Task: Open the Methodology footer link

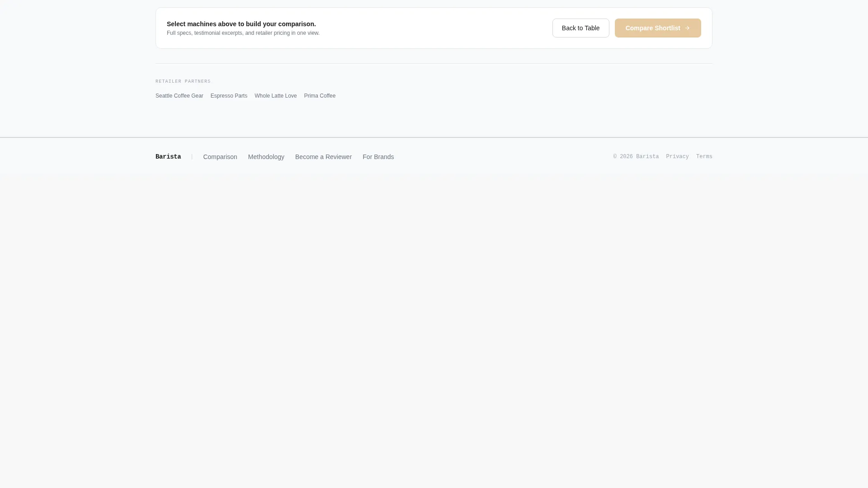Action: pyautogui.click(x=266, y=157)
